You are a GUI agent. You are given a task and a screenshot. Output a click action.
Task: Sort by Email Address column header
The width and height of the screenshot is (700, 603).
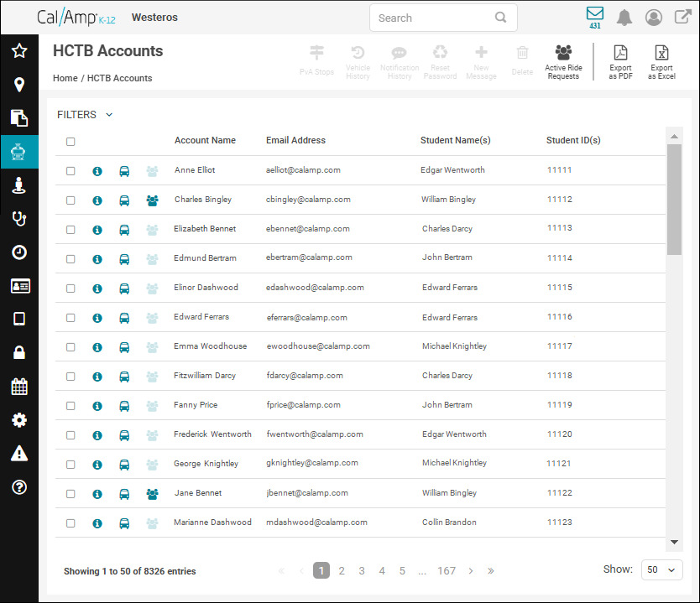coord(295,140)
